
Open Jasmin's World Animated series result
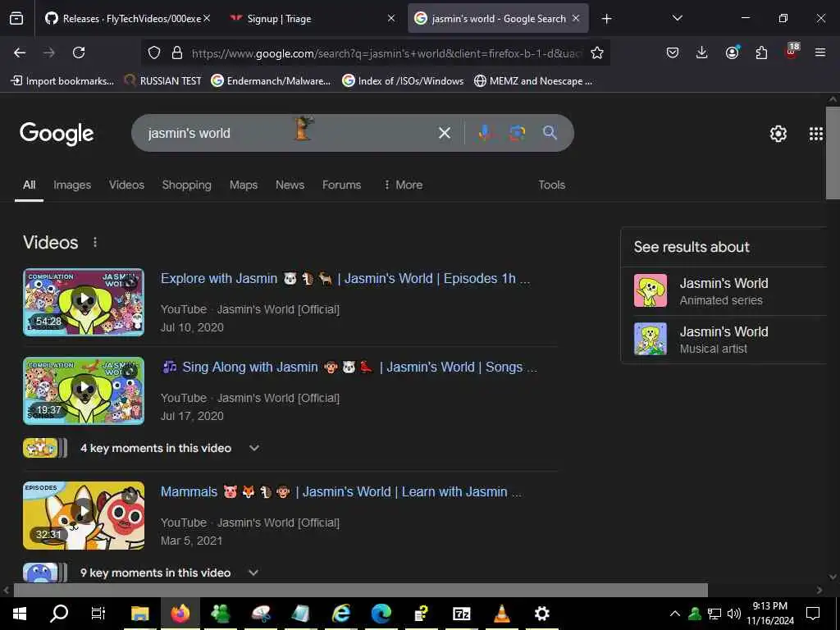(x=724, y=291)
